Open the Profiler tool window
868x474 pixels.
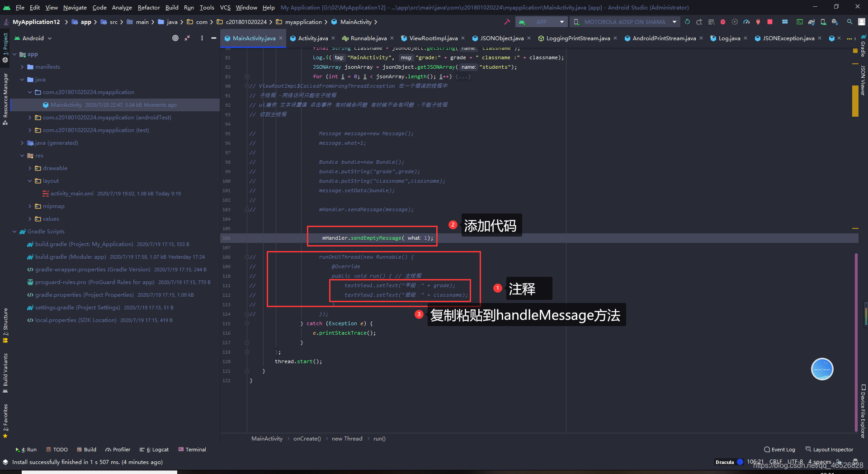(x=118, y=450)
